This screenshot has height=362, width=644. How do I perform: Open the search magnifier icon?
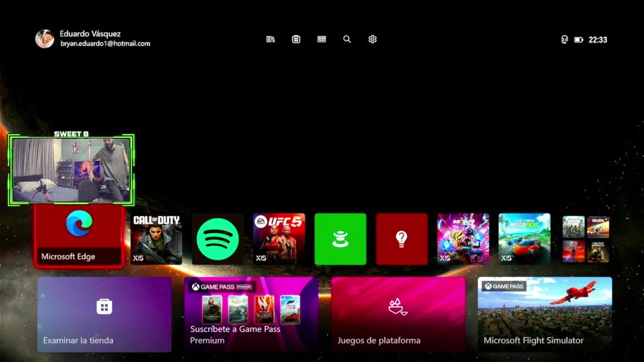pos(347,39)
